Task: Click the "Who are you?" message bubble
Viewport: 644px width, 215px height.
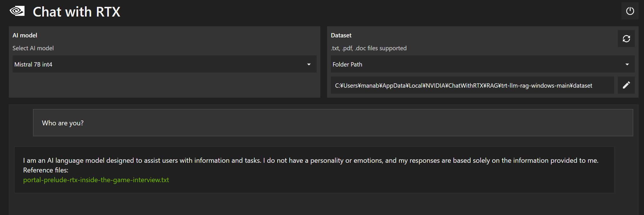Action: pyautogui.click(x=333, y=123)
